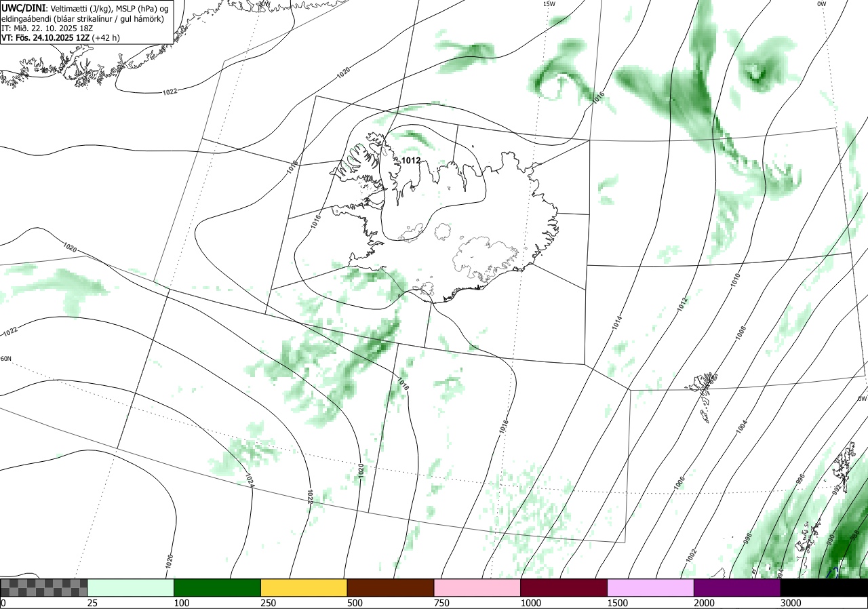This screenshot has width=868, height=609.
Task: Select the brown 500–750 legend swatch
Action: click(391, 587)
